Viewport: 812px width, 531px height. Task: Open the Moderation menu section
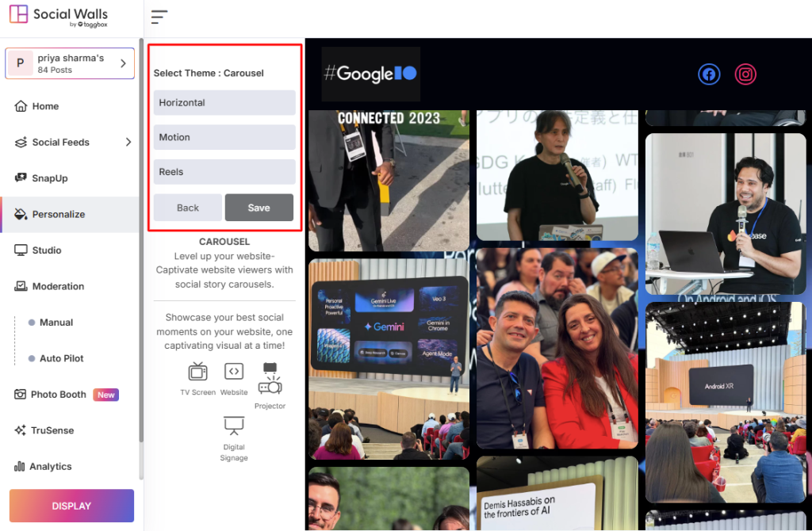pyautogui.click(x=58, y=286)
